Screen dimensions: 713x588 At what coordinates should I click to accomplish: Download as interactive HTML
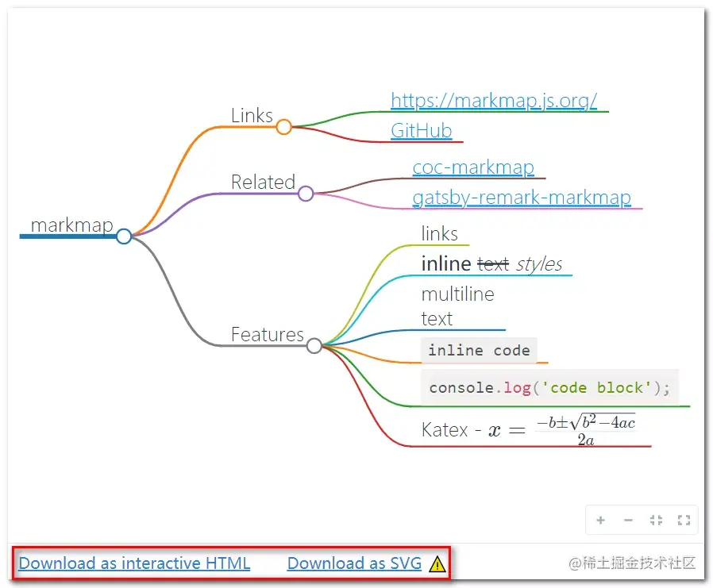click(135, 563)
